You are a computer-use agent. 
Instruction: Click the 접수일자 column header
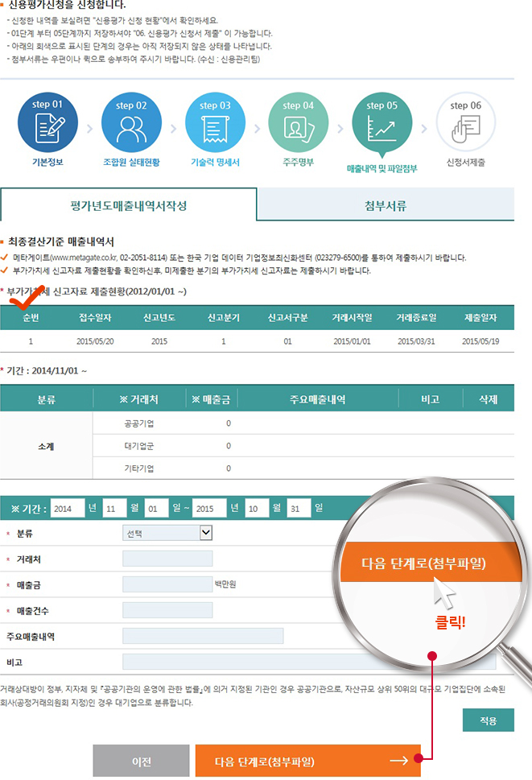(x=95, y=317)
